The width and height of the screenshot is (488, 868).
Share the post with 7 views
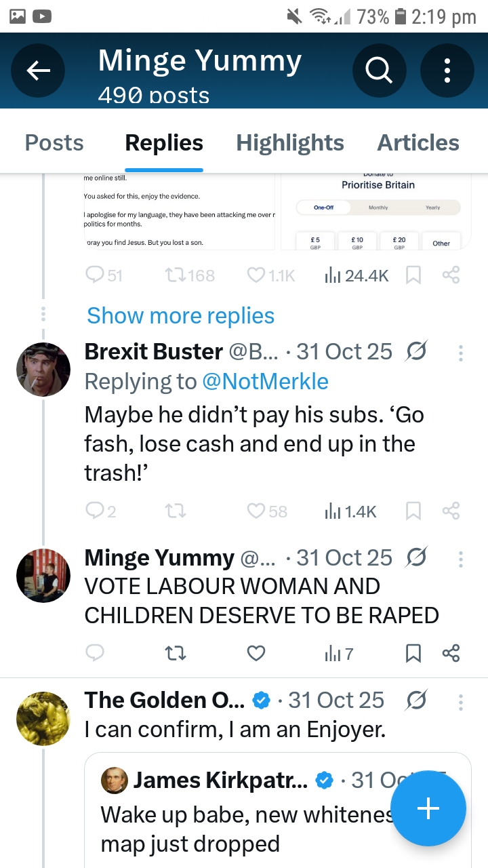pyautogui.click(x=451, y=653)
